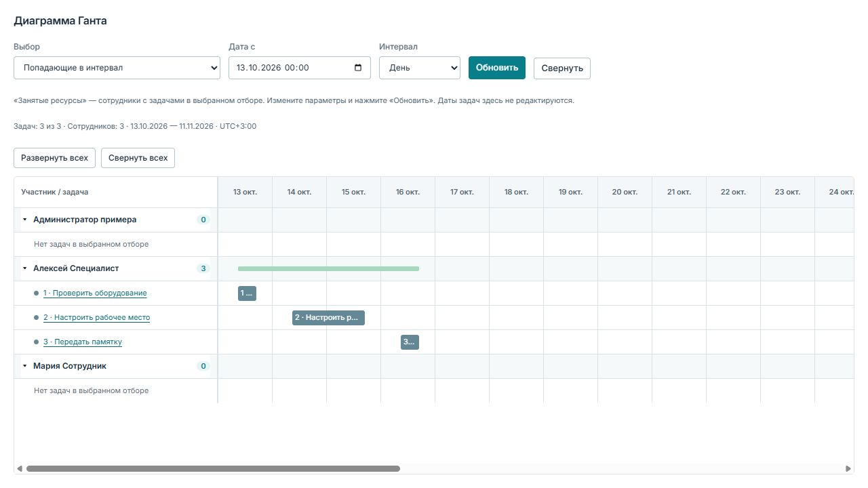Click the 23 окт. column header
Image resolution: width=868 pixels, height=488 pixels.
(787, 192)
